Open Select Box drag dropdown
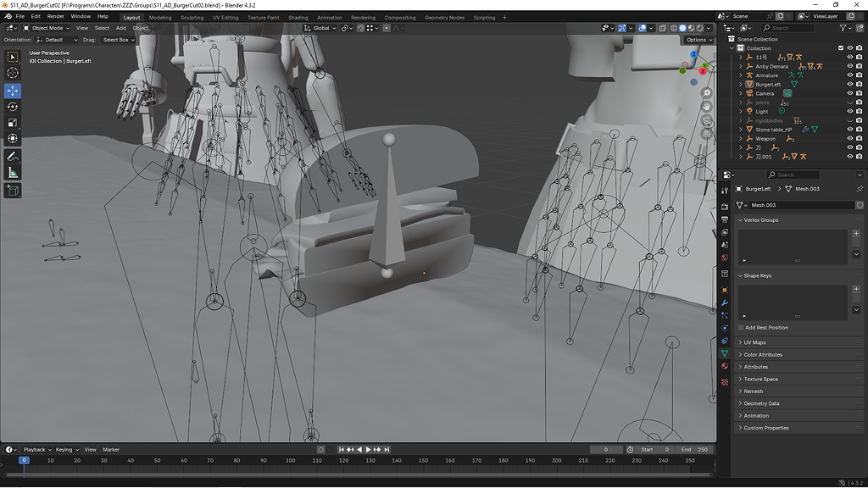This screenshot has width=868, height=488. click(x=118, y=40)
